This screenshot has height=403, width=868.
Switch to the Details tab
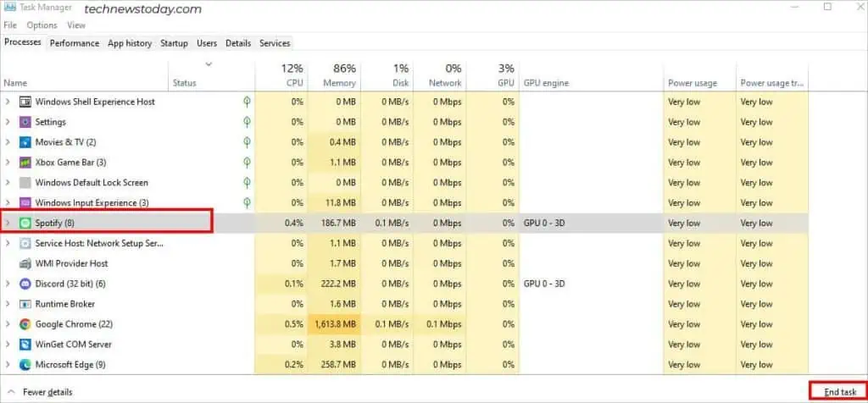(238, 43)
